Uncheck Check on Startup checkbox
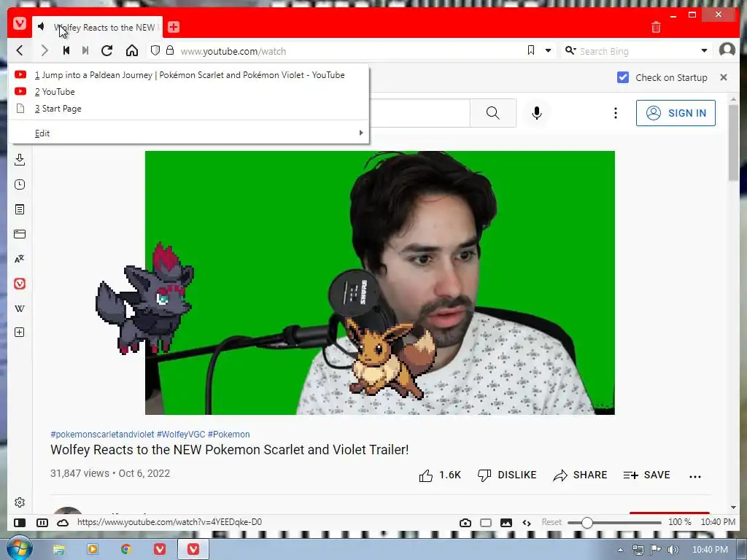Screen dimensions: 747x560 [623, 77]
